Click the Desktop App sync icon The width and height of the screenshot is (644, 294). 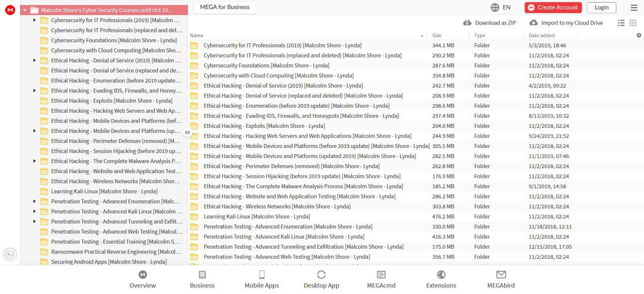(x=321, y=274)
